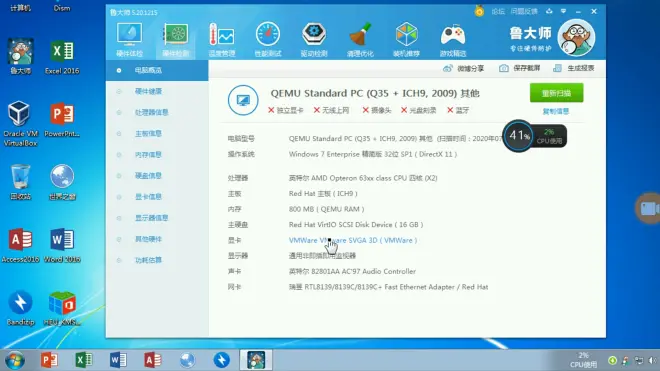Open the Access 2016 desktop shortcut
Viewport: 660px width, 371px height.
(20, 246)
